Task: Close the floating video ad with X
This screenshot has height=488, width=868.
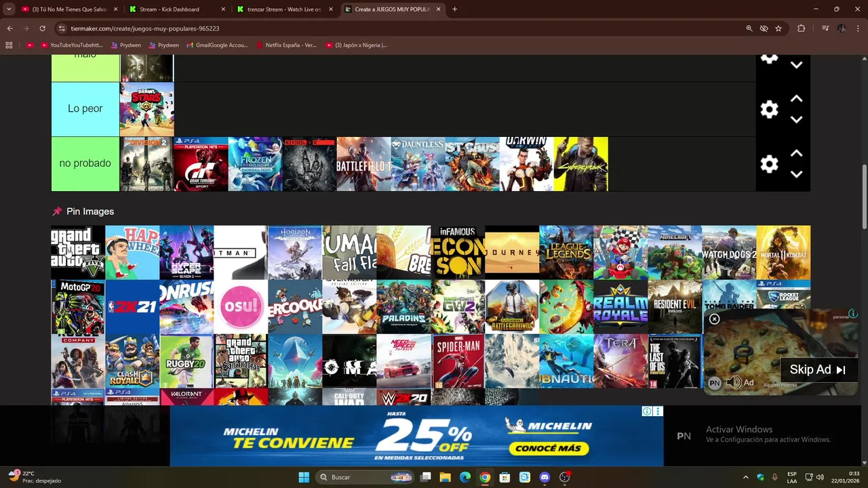Action: (x=714, y=319)
